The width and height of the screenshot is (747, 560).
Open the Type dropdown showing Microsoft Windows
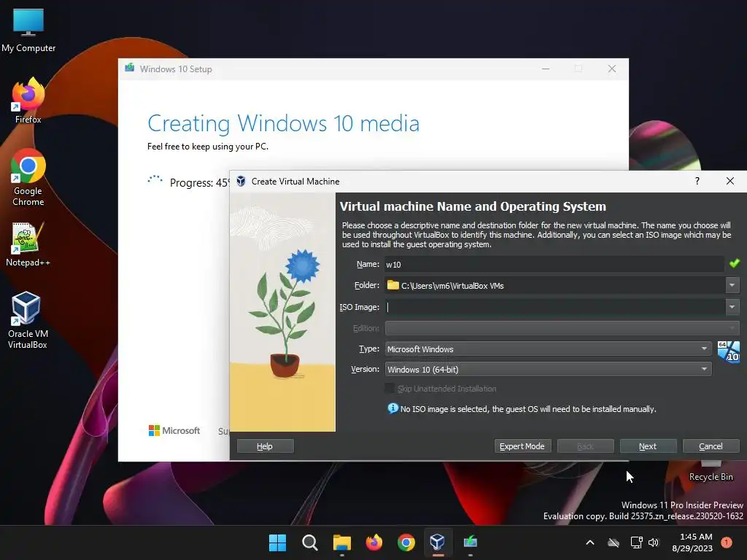click(x=549, y=349)
